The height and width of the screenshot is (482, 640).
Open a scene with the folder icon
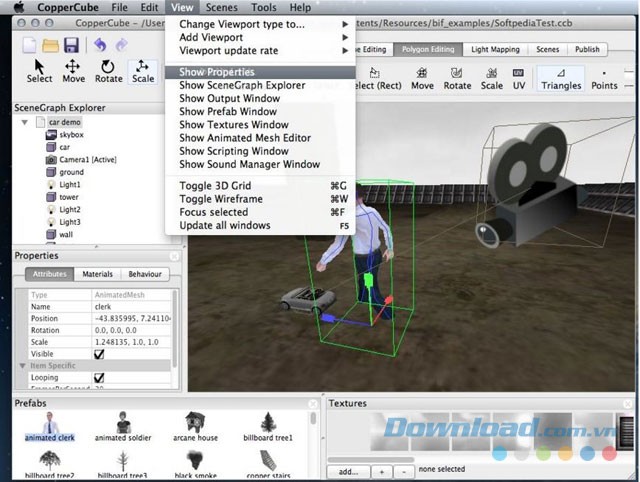(50, 45)
